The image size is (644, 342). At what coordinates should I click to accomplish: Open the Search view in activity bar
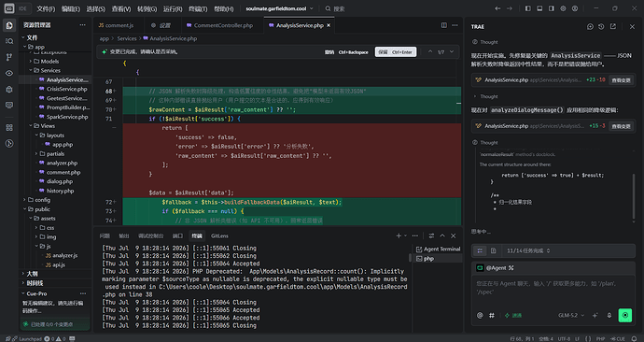(x=9, y=41)
